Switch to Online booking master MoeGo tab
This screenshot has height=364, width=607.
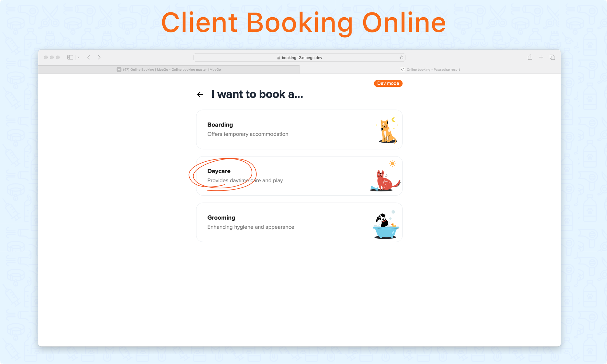169,69
